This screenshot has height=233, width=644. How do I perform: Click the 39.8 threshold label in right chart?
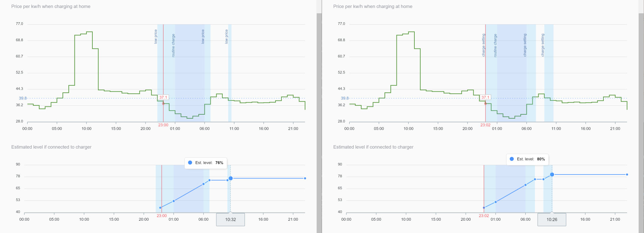click(x=345, y=98)
